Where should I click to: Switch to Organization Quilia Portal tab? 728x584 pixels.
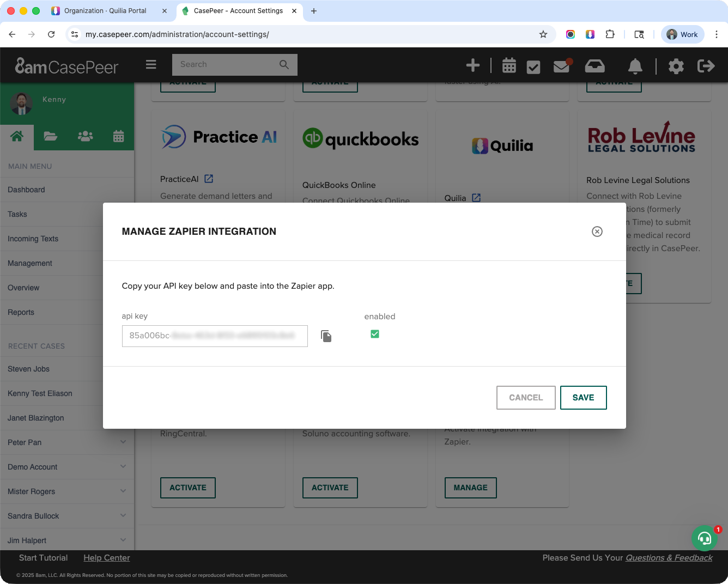click(x=105, y=11)
